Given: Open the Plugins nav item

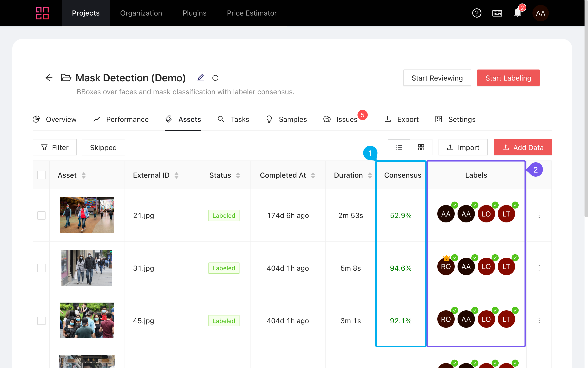Looking at the screenshot, I should pos(194,13).
